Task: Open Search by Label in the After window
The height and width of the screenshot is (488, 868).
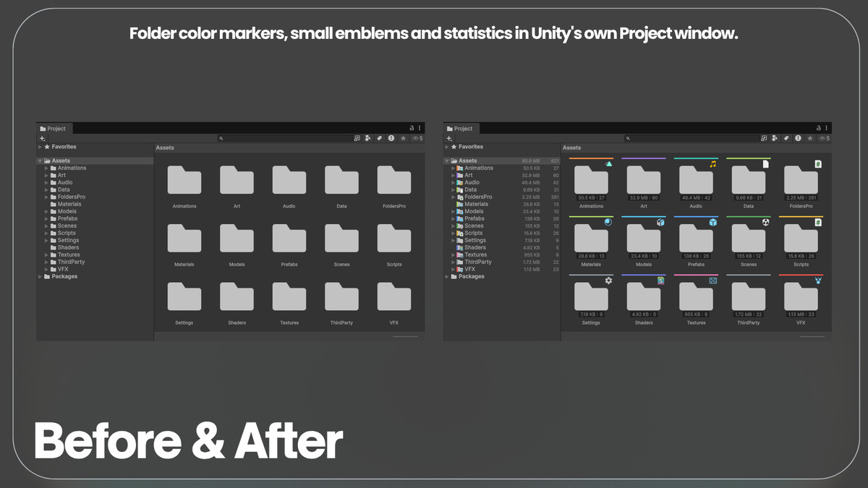Action: 787,138
